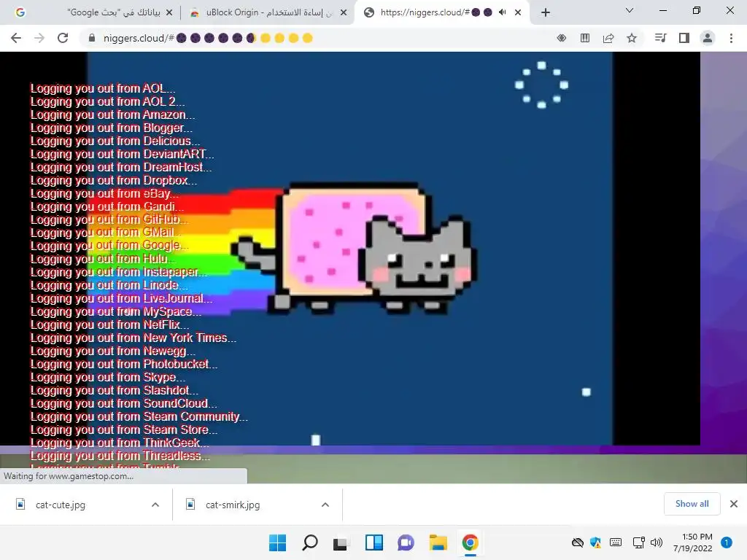747x560 pixels.
Task: Expand options for cat-smirk.jpg download
Action: click(x=325, y=505)
